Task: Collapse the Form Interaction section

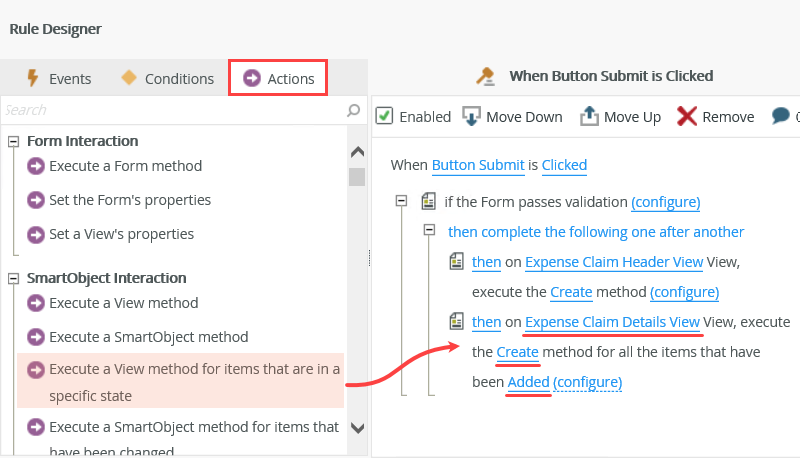Action: tap(14, 141)
